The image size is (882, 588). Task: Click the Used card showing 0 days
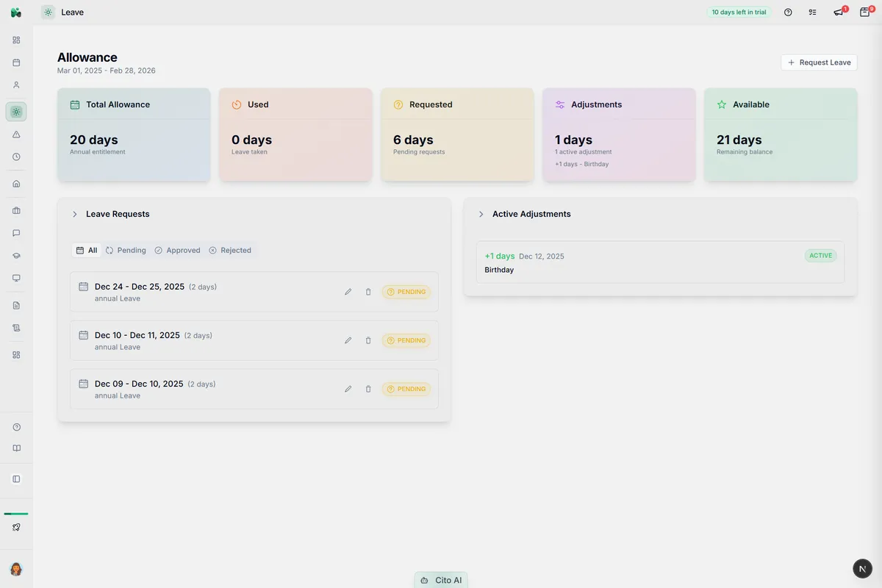[295, 135]
